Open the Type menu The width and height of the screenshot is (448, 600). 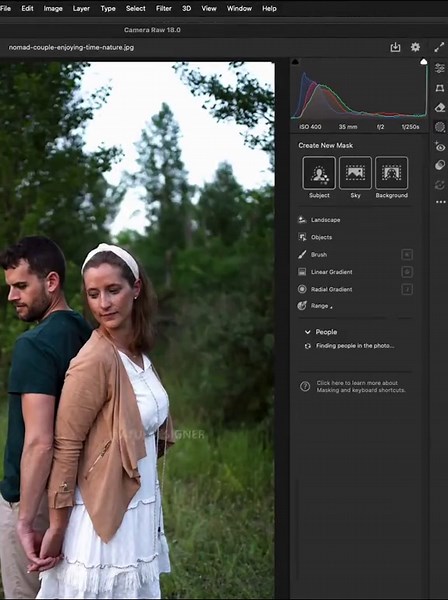tap(108, 8)
